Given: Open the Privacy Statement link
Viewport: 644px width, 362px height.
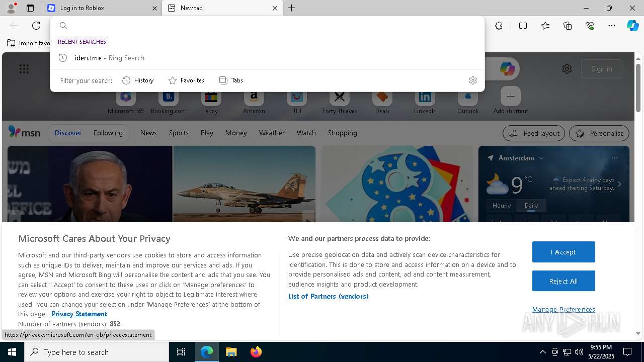Looking at the screenshot, I should click(x=79, y=314).
